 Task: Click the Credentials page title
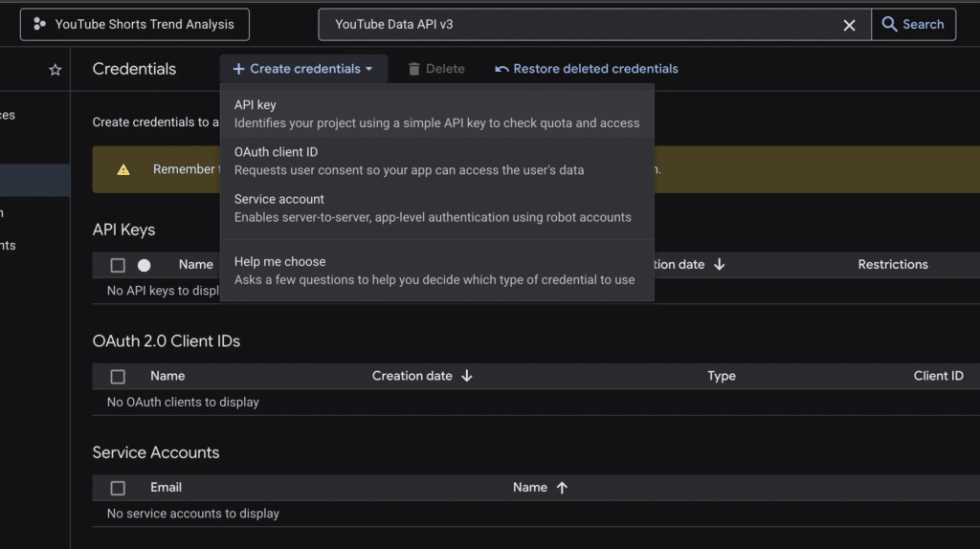coord(134,69)
